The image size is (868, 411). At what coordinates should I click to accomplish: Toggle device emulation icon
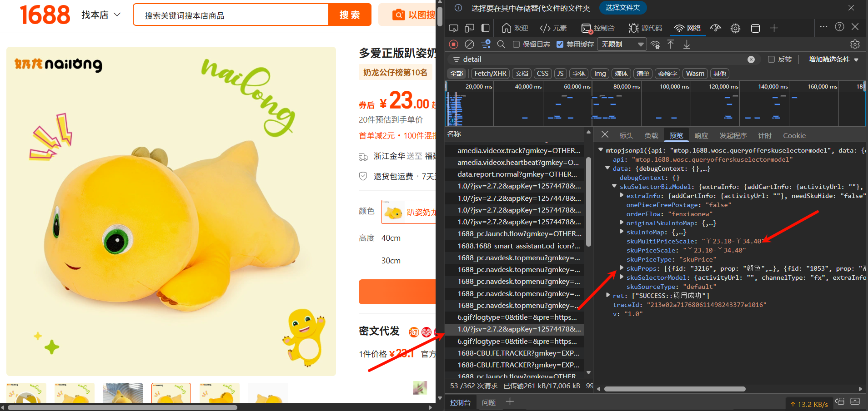point(469,28)
